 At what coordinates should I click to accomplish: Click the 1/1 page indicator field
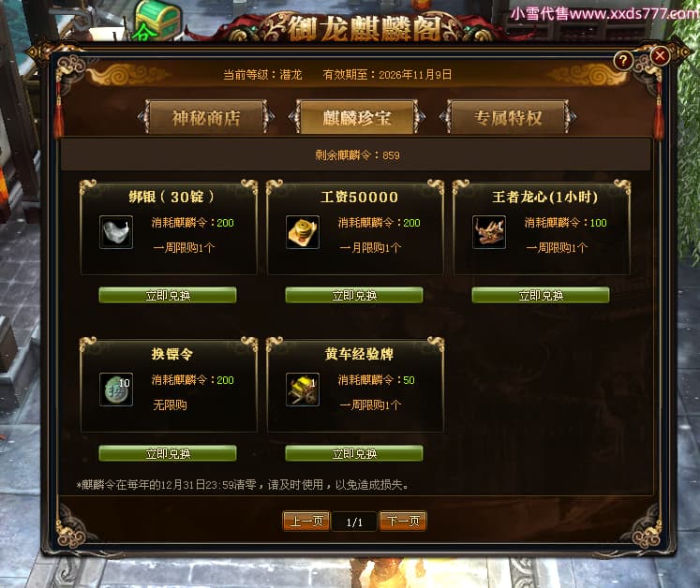(354, 522)
